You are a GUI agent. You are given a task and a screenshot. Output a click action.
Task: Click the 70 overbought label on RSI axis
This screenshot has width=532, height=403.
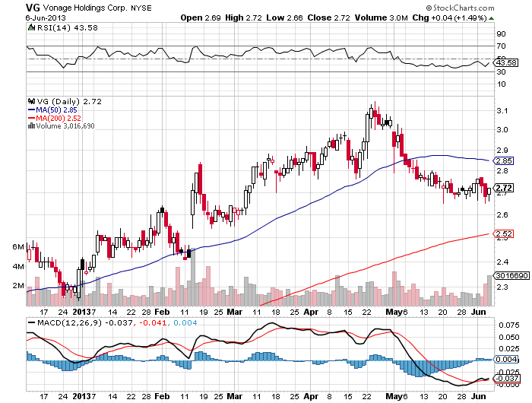tap(501, 46)
